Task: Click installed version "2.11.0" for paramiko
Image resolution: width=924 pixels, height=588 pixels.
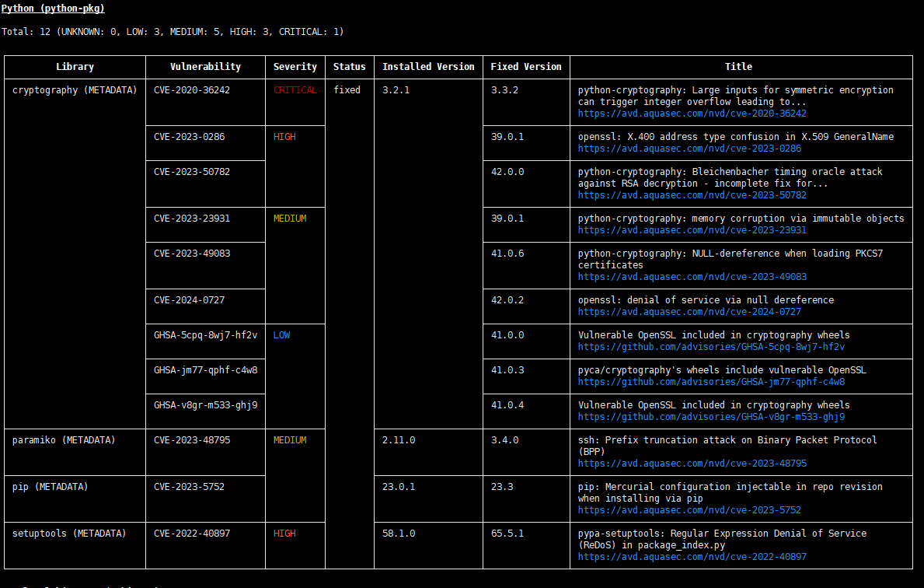Action: [399, 440]
